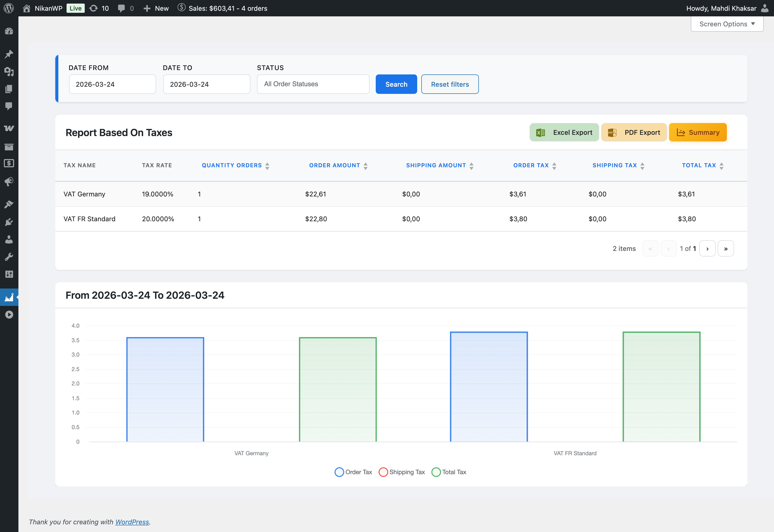The image size is (774, 532).
Task: Toggle Shipping Tax legend series
Action: [x=402, y=472]
